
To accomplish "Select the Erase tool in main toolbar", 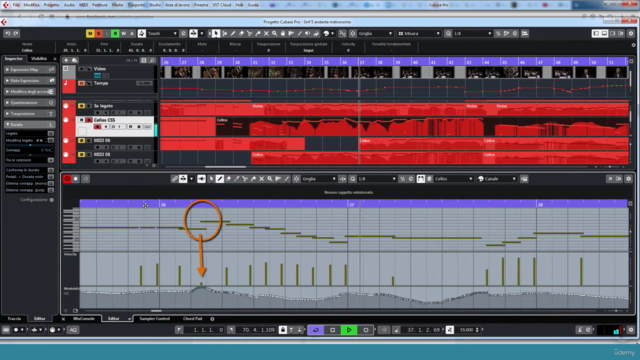I will (x=241, y=33).
